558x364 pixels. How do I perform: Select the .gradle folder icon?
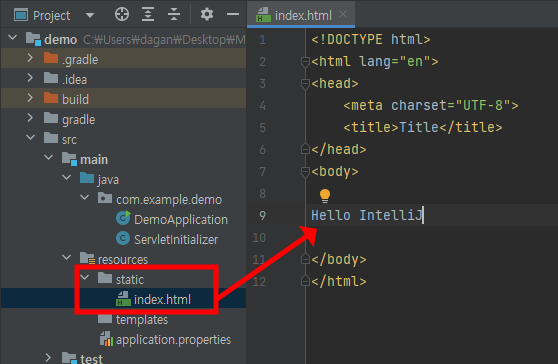click(51, 58)
